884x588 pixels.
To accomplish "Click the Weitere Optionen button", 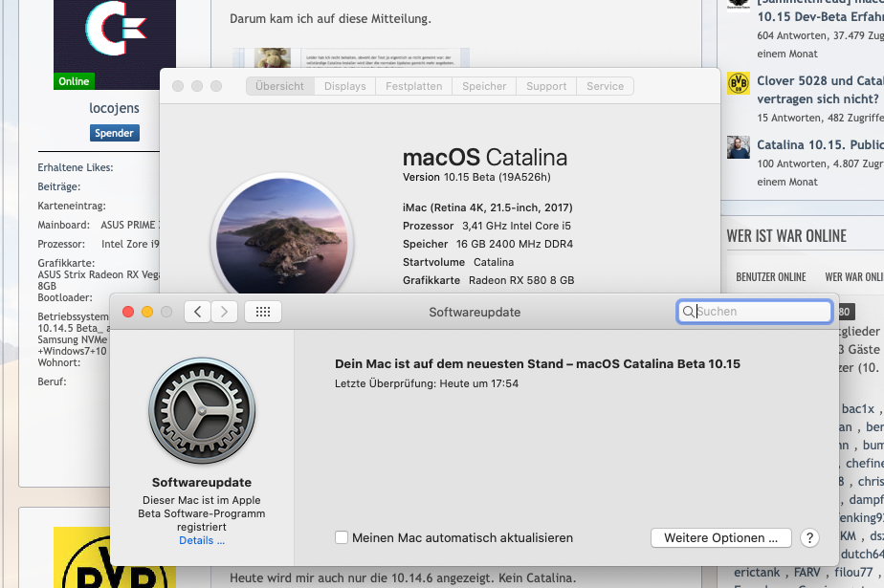I will coord(721,538).
